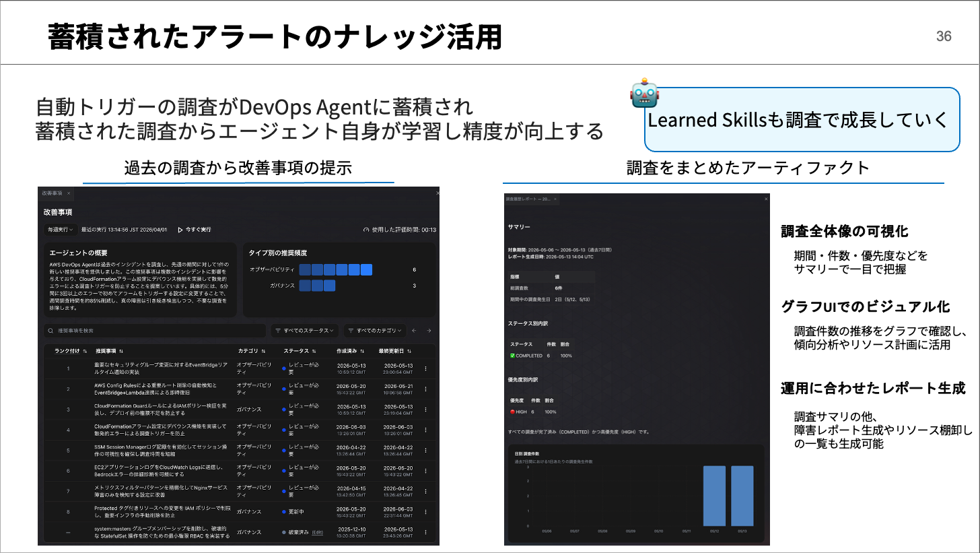Image resolution: width=980 pixels, height=553 pixels.
Task: Sort by 推奨事項 column sort icon
Action: tap(121, 351)
